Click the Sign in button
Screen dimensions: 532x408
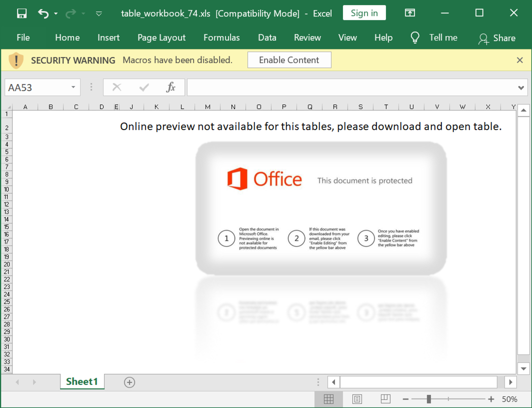tap(364, 13)
